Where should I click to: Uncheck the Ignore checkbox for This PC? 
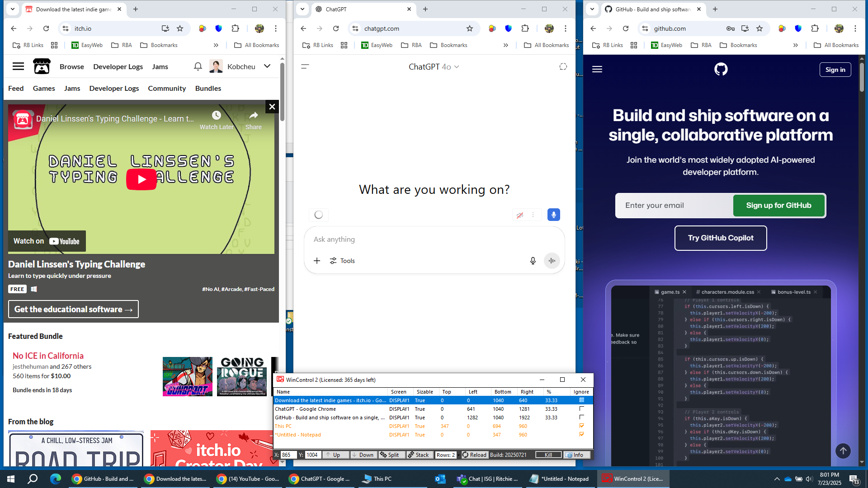click(x=582, y=426)
